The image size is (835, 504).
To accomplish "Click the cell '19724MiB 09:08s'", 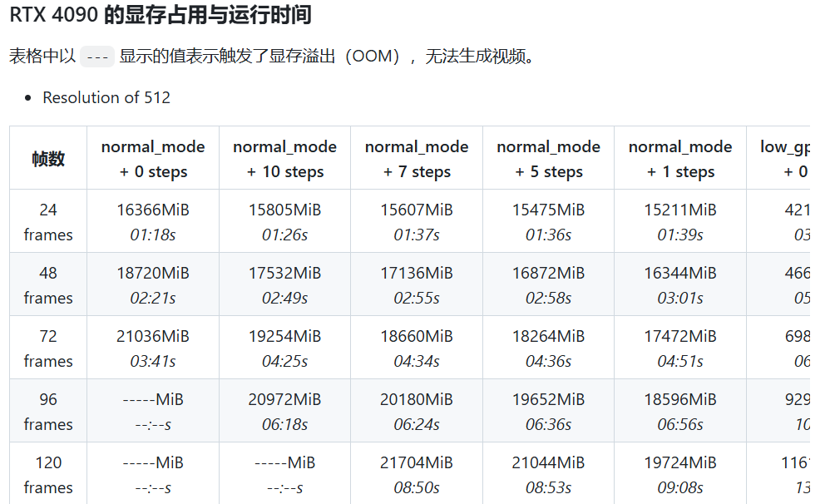I will (680, 473).
